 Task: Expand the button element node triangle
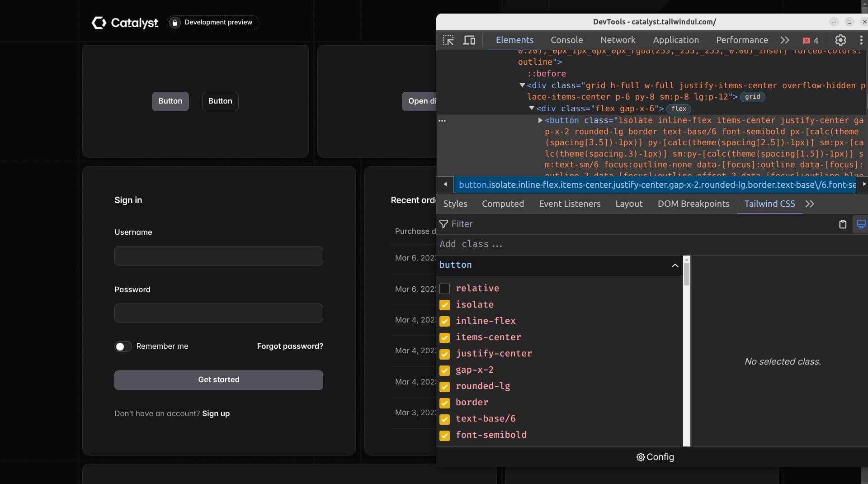[x=540, y=120]
